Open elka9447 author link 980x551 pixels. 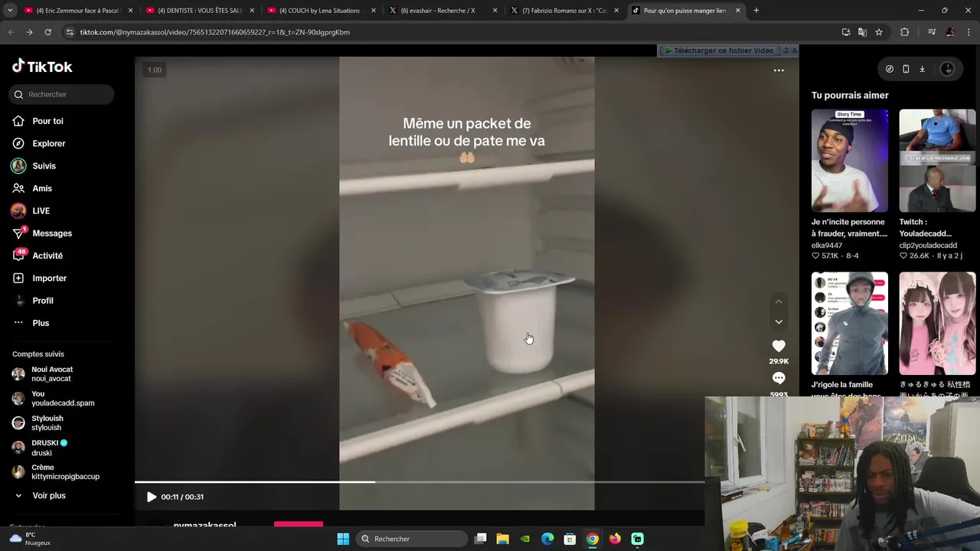(827, 246)
